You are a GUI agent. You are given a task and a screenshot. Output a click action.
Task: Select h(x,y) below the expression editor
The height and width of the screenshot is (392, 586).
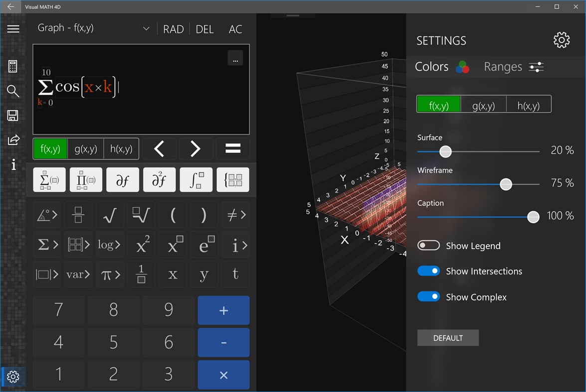(121, 149)
